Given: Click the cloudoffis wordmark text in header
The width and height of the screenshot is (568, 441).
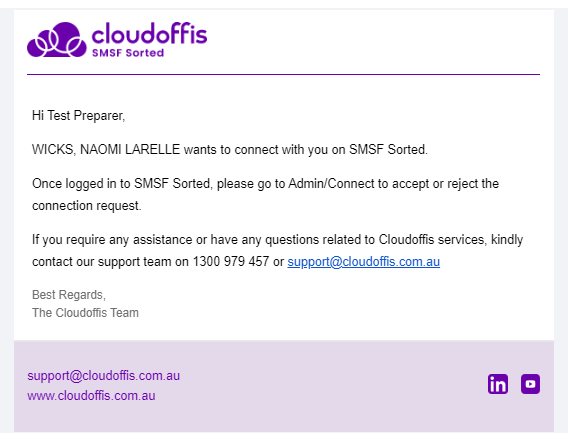Looking at the screenshot, I should [149, 34].
